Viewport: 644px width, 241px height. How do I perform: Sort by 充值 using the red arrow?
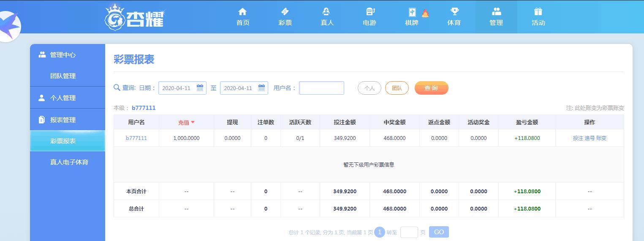tap(193, 122)
